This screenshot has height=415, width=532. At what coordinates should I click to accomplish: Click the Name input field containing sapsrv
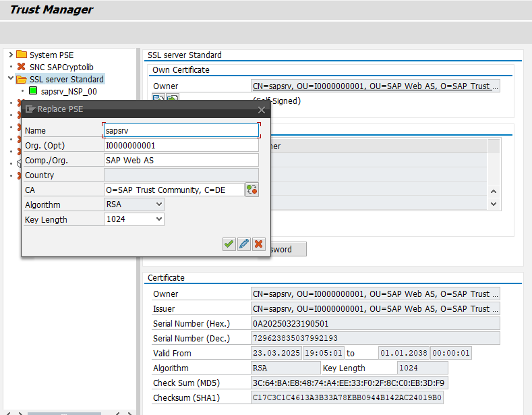click(181, 130)
